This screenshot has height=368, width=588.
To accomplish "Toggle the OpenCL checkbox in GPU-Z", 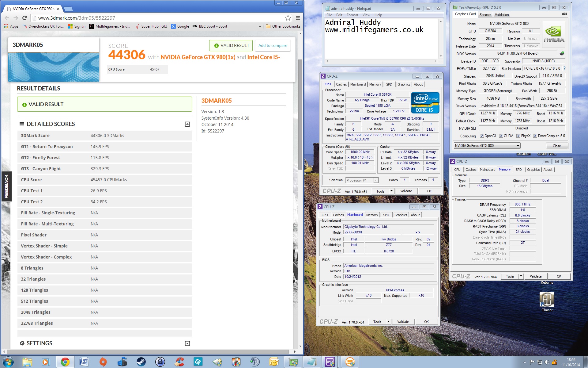I will pyautogui.click(x=482, y=136).
